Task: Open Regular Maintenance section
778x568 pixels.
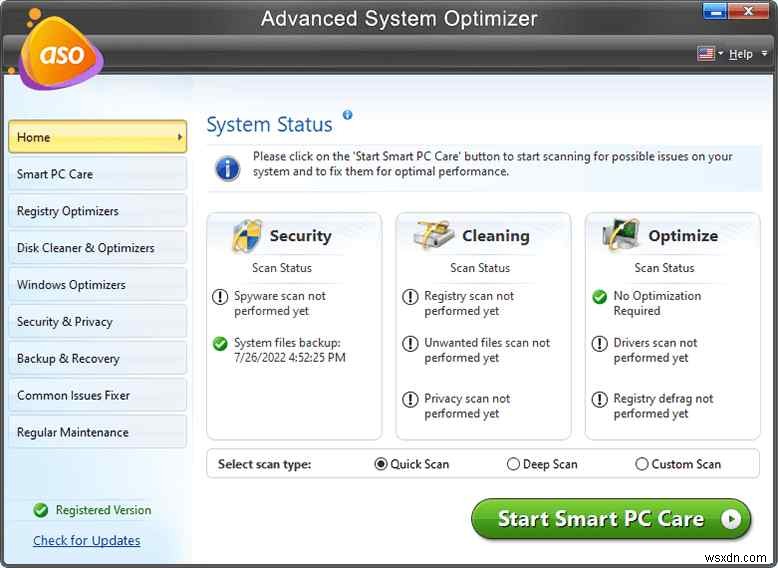Action: (x=98, y=432)
